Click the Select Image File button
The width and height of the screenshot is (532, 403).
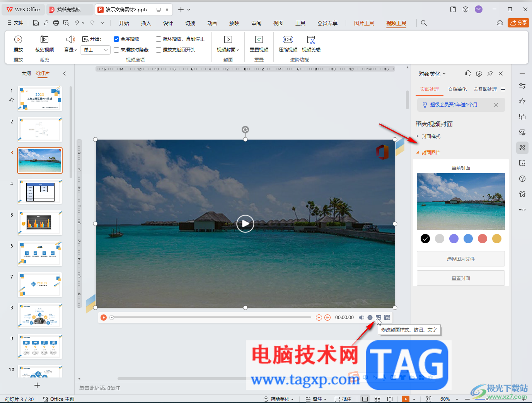click(x=461, y=259)
